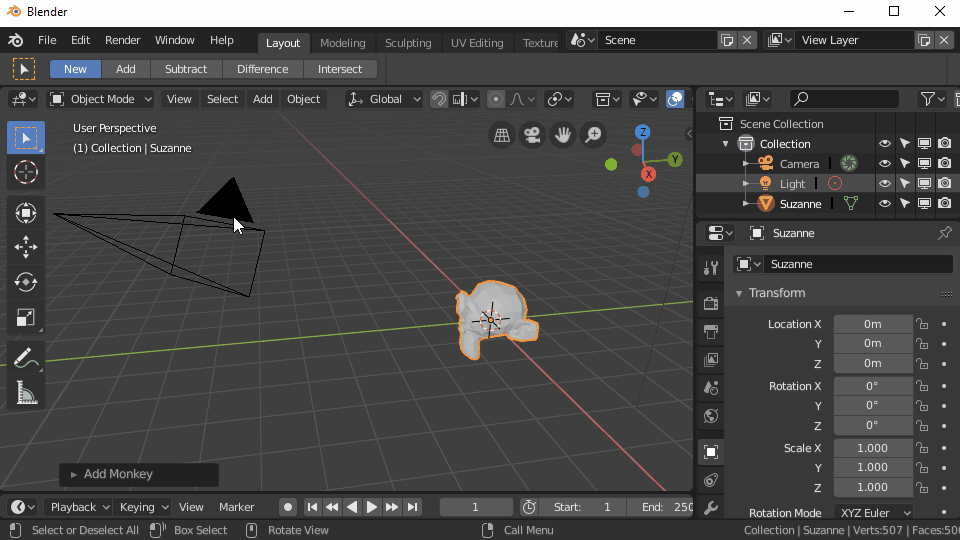The image size is (960, 540).
Task: Select the Difference selection mode
Action: 263,69
